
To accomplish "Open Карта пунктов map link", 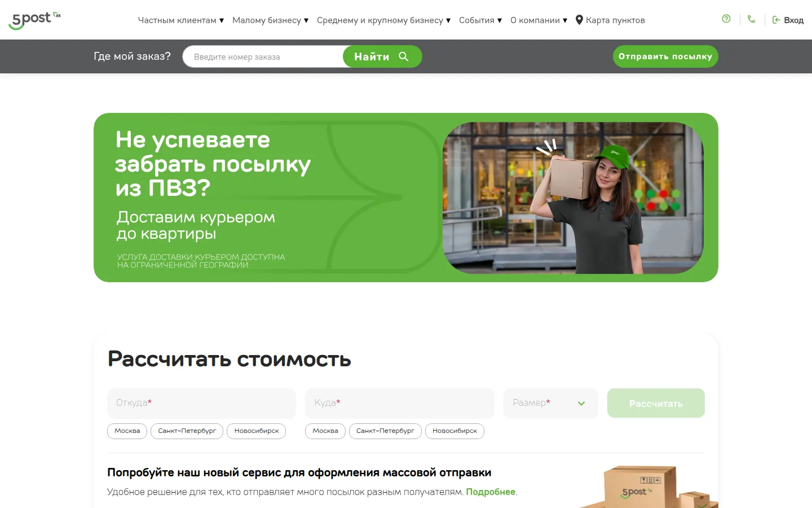I will [x=610, y=20].
